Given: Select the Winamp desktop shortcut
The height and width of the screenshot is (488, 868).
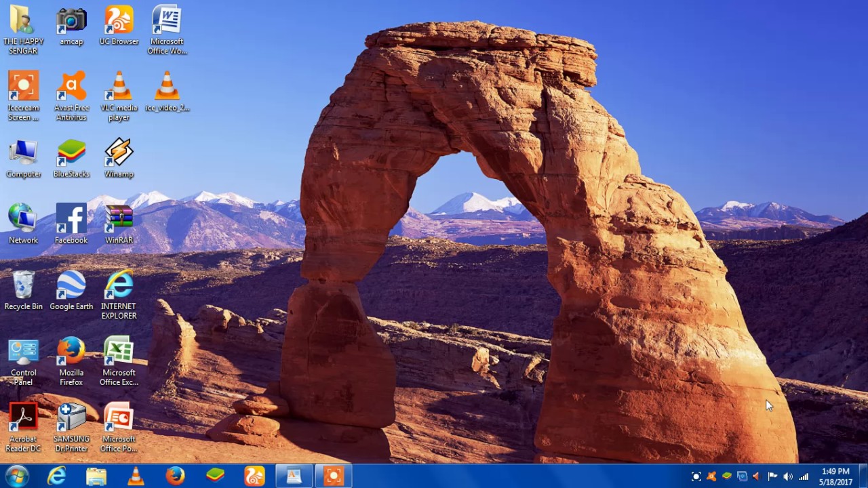Looking at the screenshot, I should pos(119,158).
